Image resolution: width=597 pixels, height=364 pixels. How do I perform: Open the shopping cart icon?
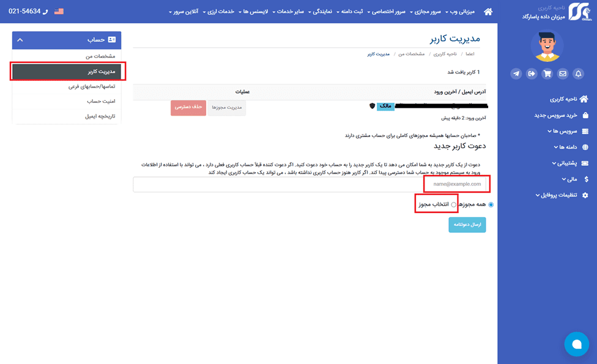click(x=547, y=73)
